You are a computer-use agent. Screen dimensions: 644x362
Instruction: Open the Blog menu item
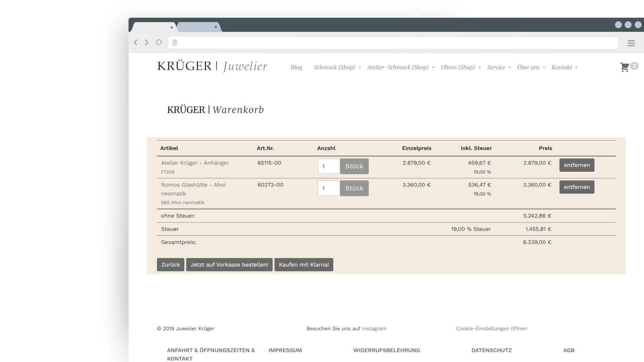click(x=296, y=67)
